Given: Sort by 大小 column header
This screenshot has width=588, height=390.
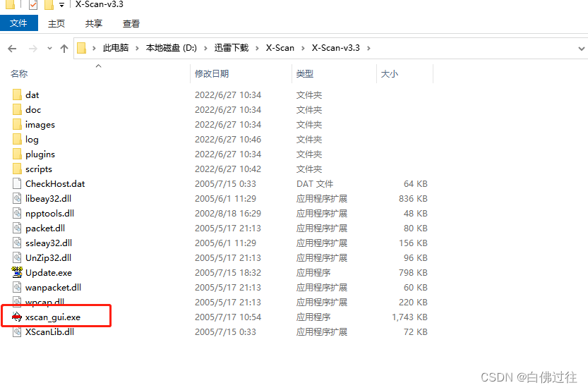Looking at the screenshot, I should [389, 74].
